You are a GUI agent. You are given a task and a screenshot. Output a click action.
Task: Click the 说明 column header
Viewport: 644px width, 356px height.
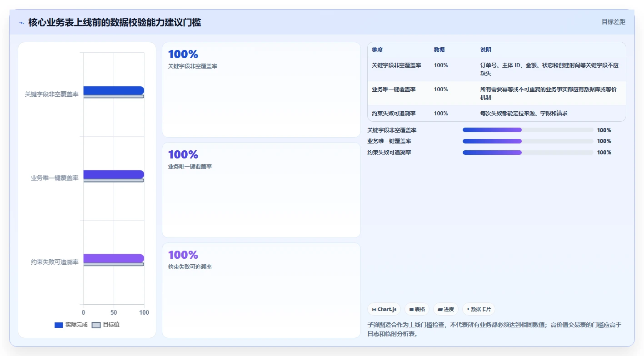coord(485,50)
